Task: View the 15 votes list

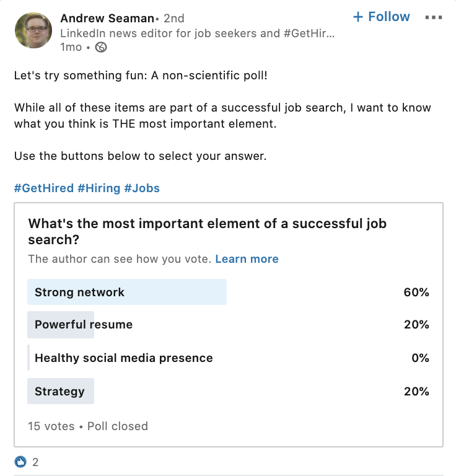Action: 51,426
